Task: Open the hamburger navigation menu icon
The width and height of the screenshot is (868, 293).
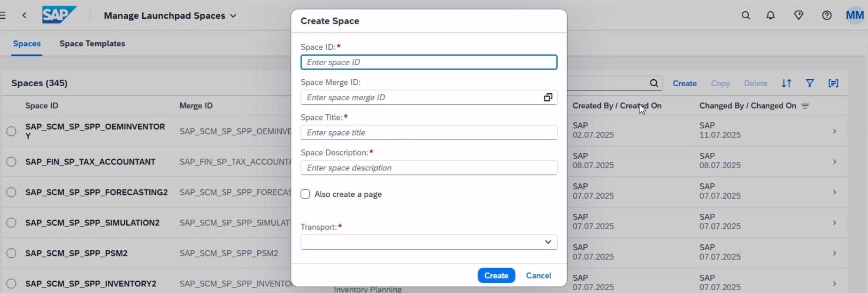Action: tap(2, 15)
